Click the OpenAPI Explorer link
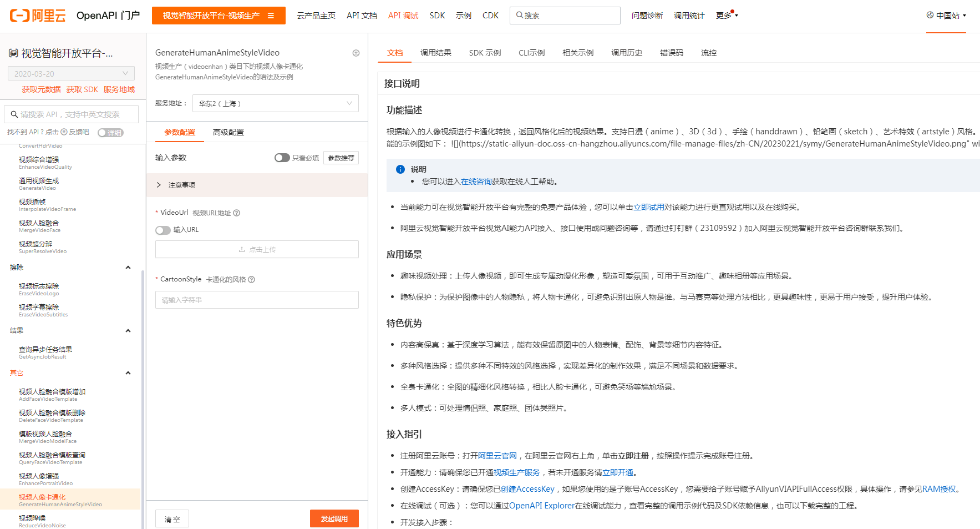980x529 pixels. point(542,506)
